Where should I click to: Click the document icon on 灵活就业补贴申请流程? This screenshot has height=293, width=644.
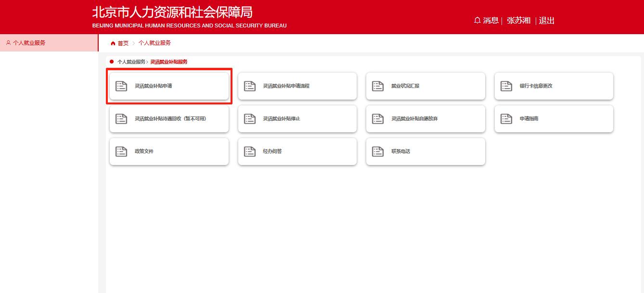(x=249, y=85)
